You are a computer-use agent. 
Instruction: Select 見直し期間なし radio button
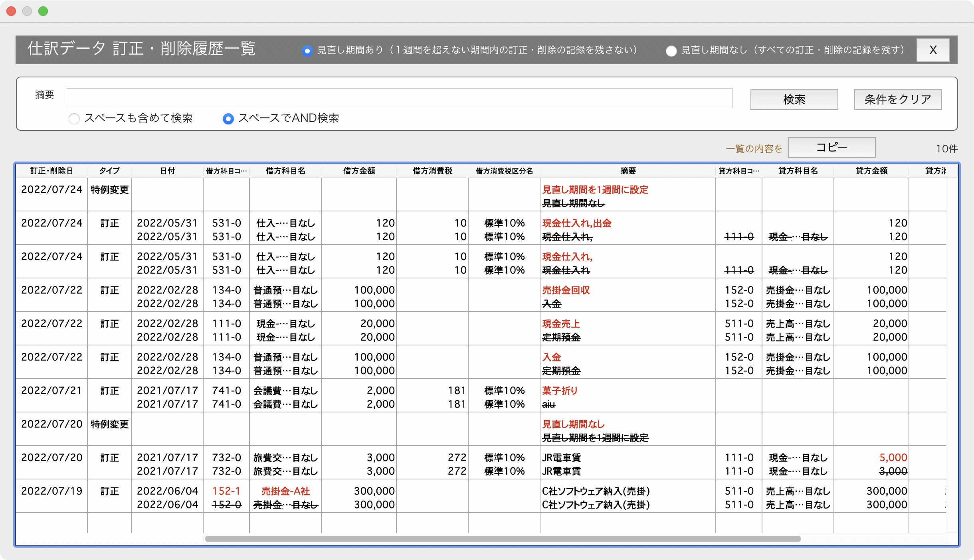point(671,51)
